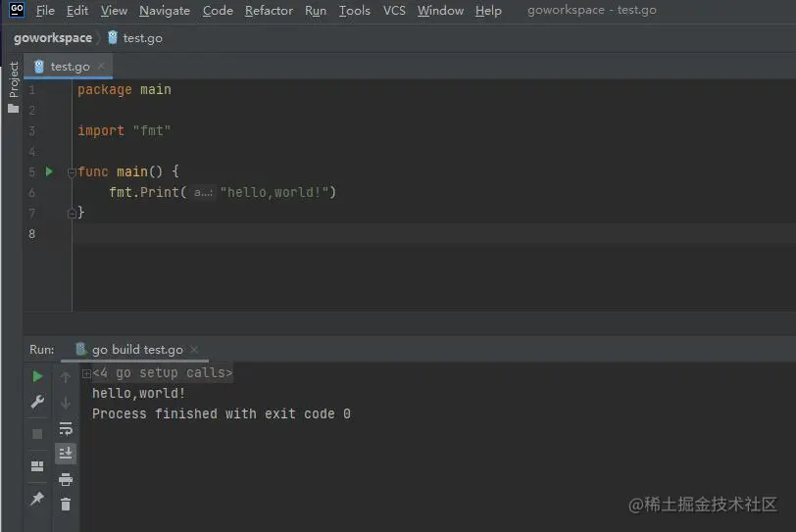
Task: Close the 'go build test.go' run tab
Action: click(x=194, y=350)
